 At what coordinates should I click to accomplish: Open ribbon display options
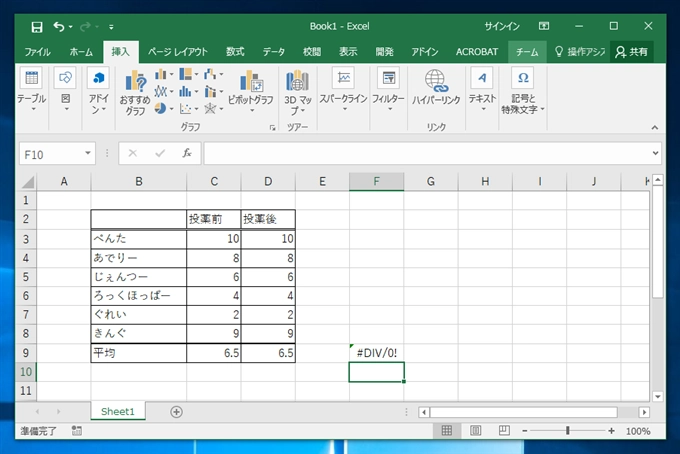coord(544,26)
